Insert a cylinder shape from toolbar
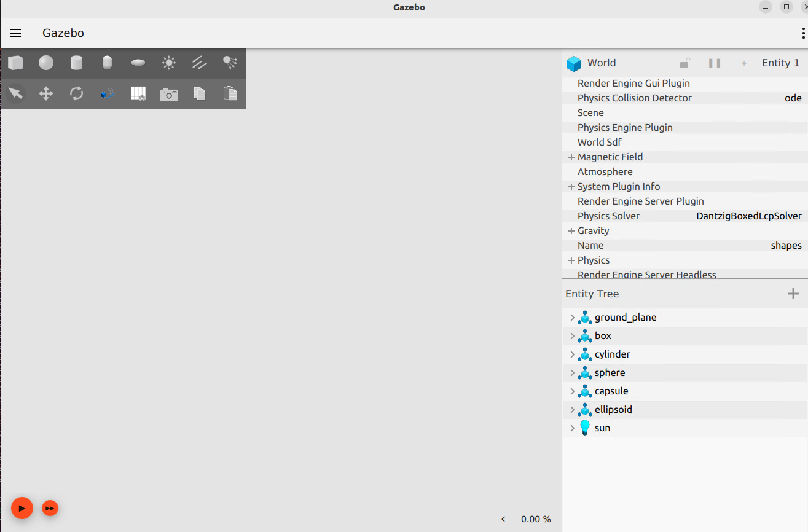Viewport: 808px width, 532px height. 76,63
